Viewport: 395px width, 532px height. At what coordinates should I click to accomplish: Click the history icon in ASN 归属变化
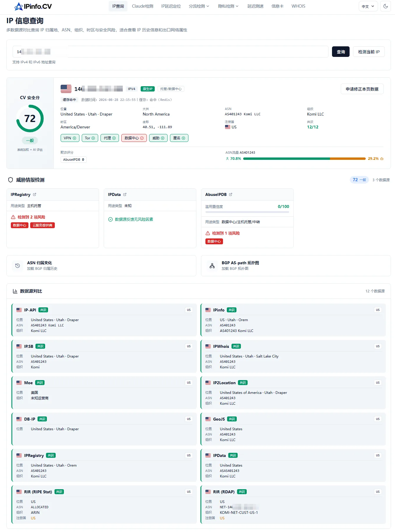pyautogui.click(x=18, y=266)
